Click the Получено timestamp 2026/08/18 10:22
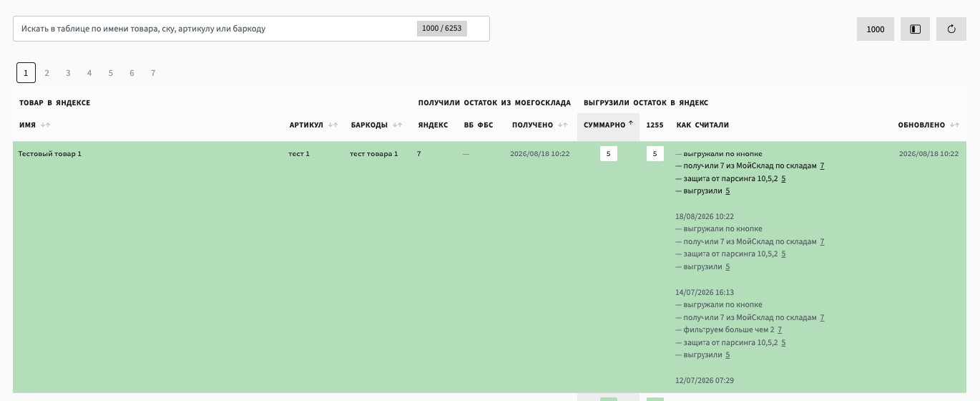Image resolution: width=980 pixels, height=401 pixels. (x=540, y=154)
